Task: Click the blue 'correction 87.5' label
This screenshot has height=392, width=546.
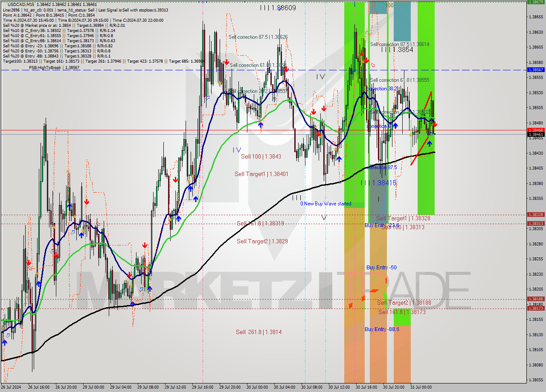Action: (x=382, y=167)
